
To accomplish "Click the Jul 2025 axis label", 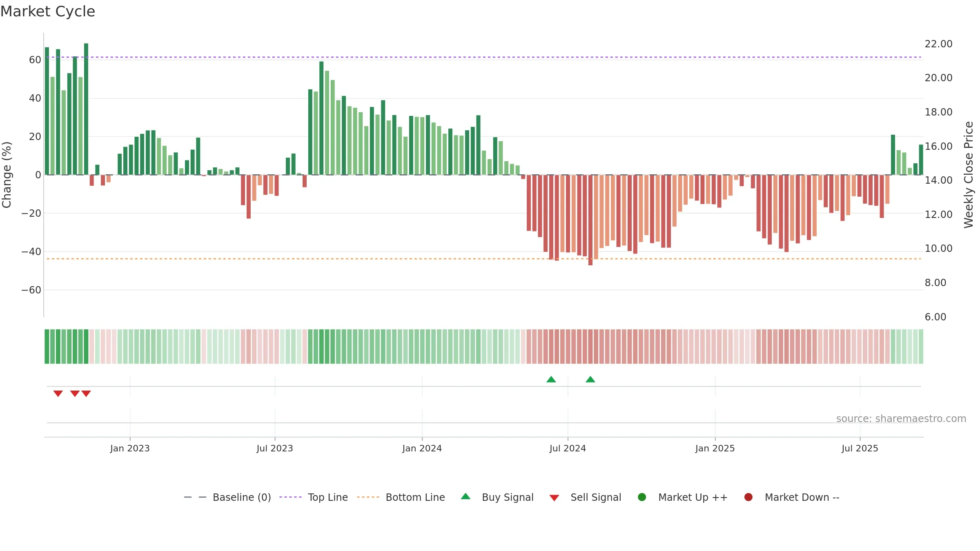I will [860, 449].
